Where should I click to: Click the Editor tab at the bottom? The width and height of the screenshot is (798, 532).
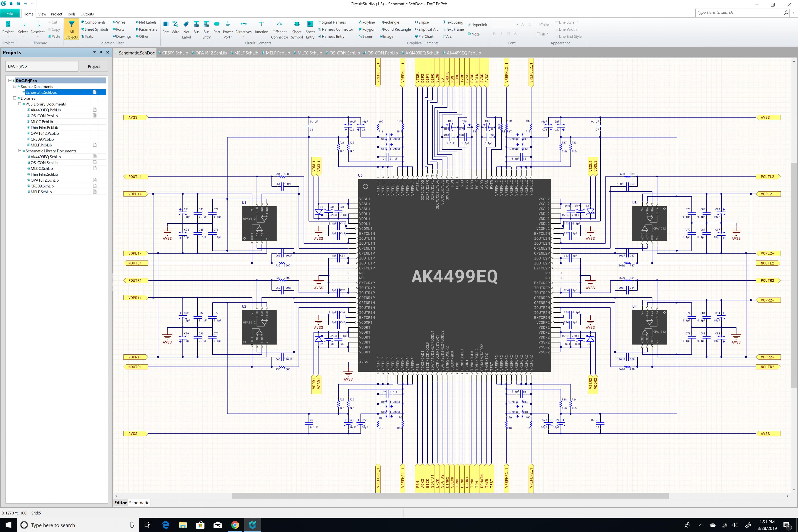coord(121,503)
